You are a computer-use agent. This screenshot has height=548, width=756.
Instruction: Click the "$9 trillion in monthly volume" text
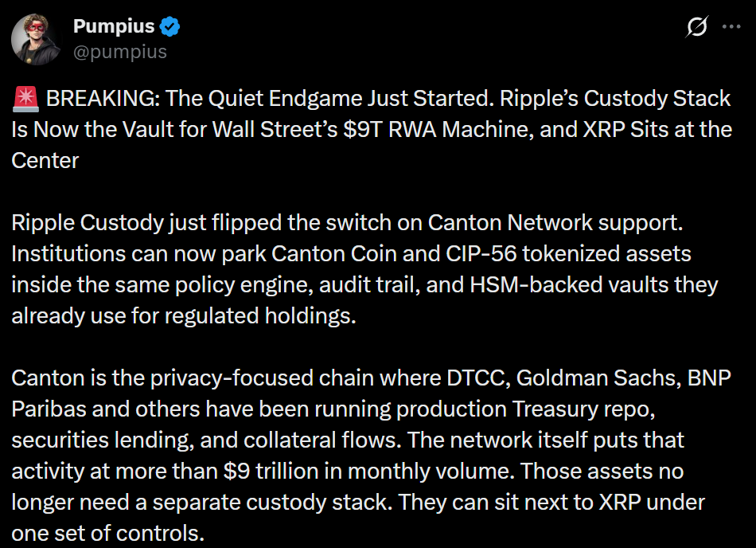pos(368,472)
